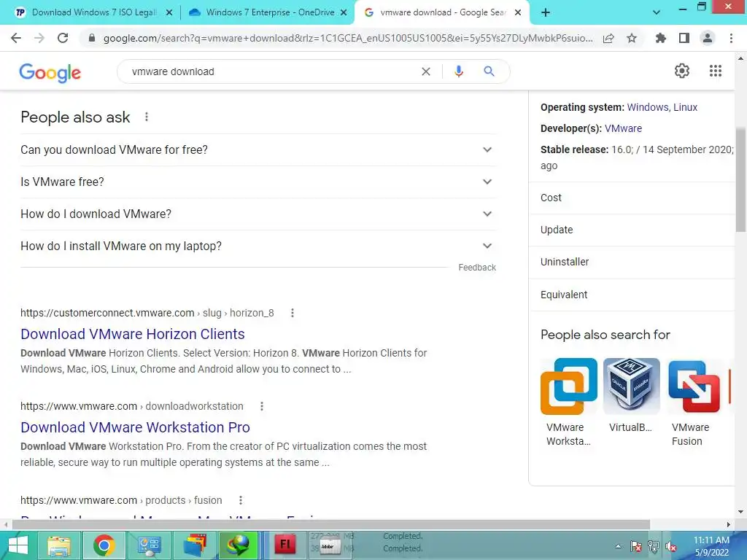This screenshot has height=560, width=747.
Task: Open the Action Center flag tray icon
Action: (x=635, y=546)
